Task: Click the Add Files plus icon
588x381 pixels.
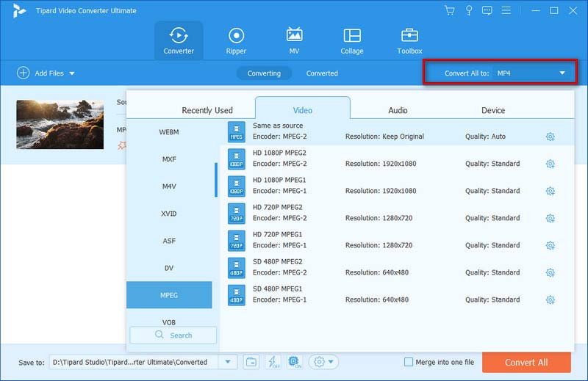Action: (23, 73)
